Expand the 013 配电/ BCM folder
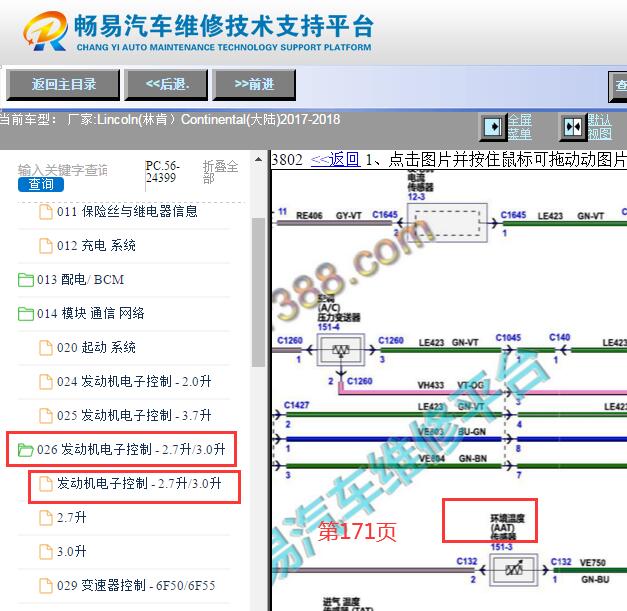 80,279
